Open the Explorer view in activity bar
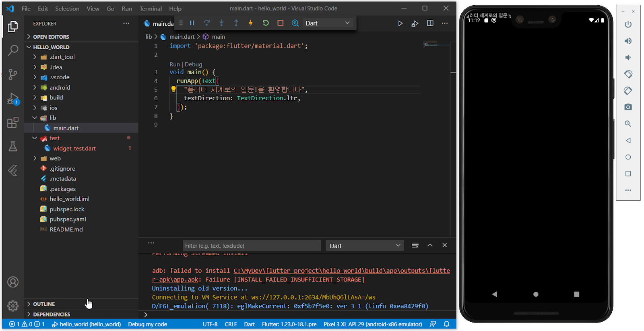 pos(13,27)
